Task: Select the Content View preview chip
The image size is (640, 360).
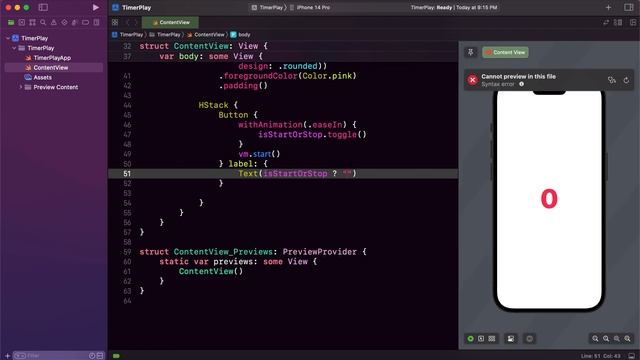Action: (505, 52)
